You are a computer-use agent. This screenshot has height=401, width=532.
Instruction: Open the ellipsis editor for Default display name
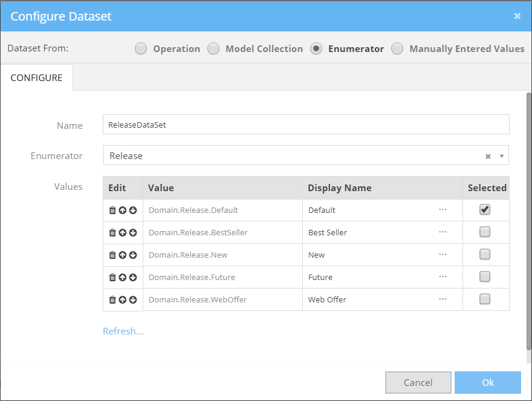[x=443, y=209]
